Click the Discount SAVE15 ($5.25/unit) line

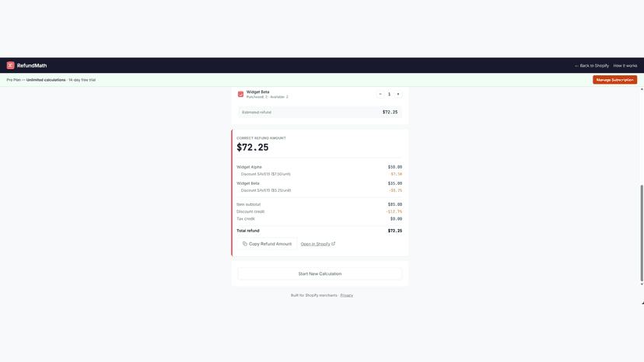click(x=266, y=190)
